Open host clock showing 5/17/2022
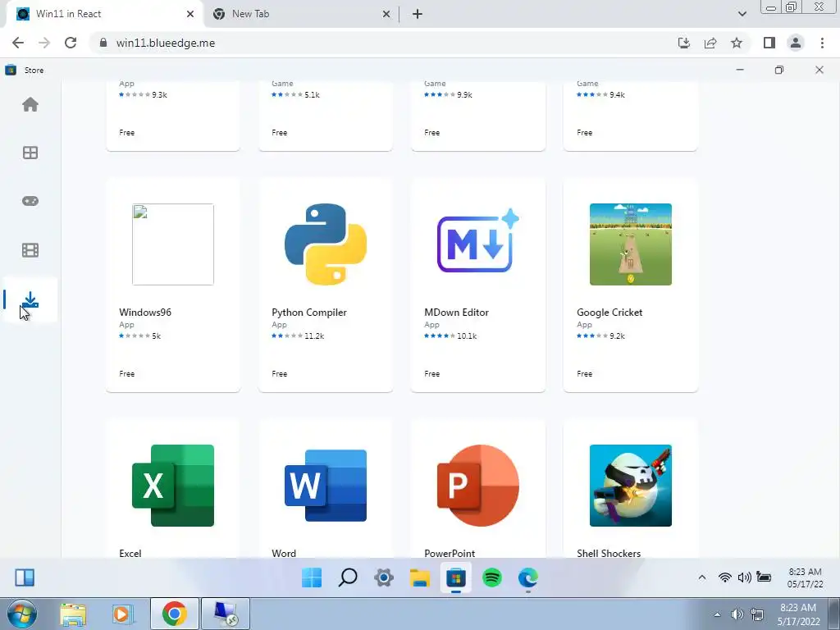Screen dimensions: 840x630 point(798,614)
